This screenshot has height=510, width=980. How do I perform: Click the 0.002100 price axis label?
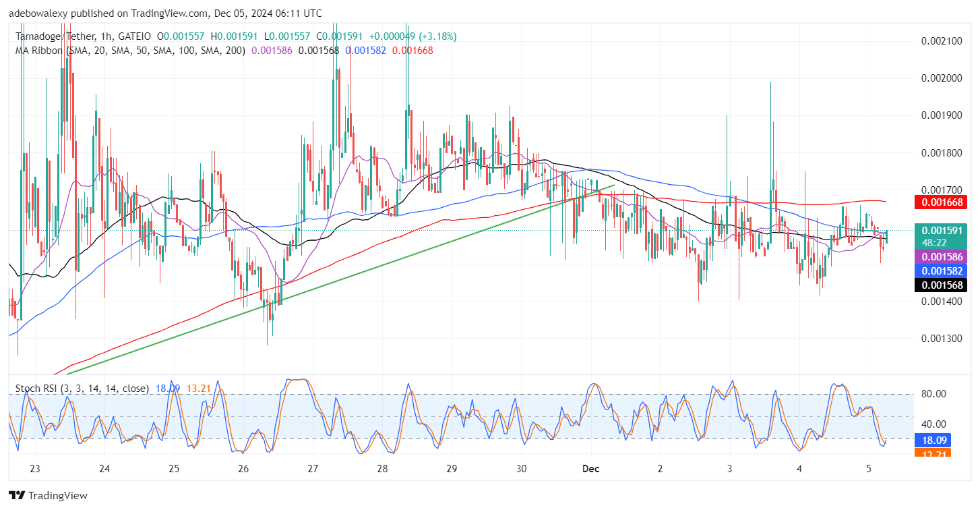tap(941, 41)
